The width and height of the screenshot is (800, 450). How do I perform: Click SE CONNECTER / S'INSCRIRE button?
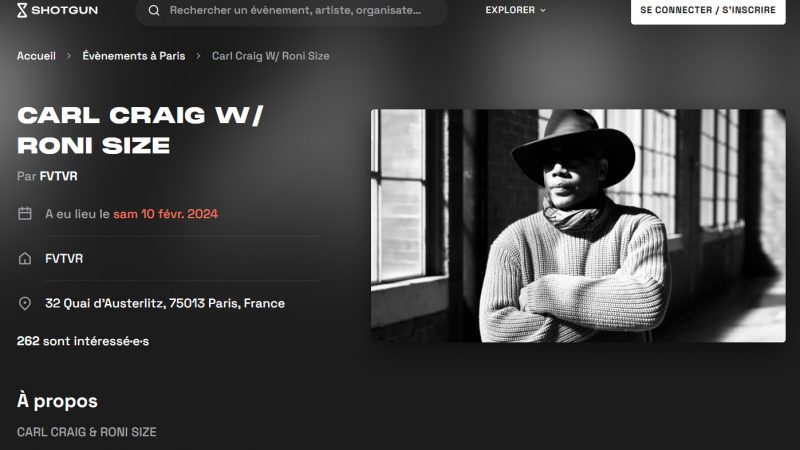click(x=708, y=11)
